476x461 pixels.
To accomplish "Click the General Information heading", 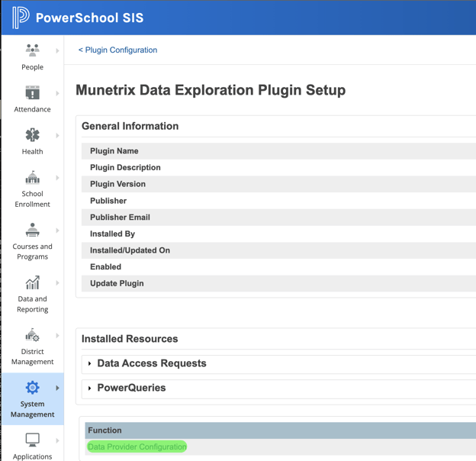I will [x=130, y=126].
